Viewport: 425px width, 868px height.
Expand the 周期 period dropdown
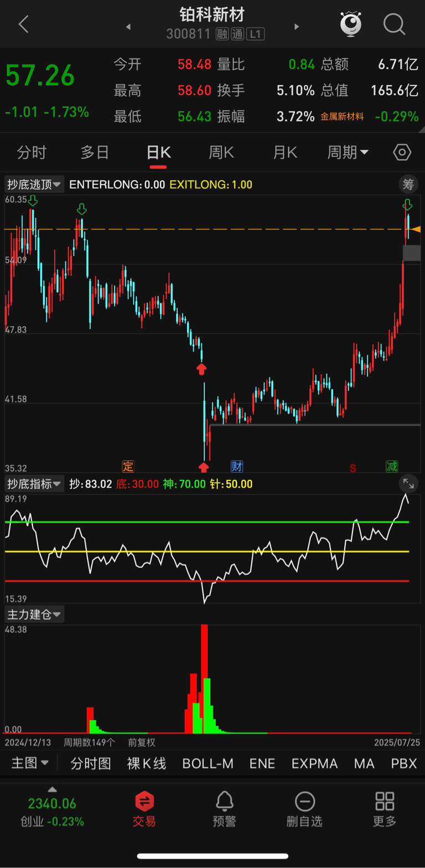tap(348, 152)
